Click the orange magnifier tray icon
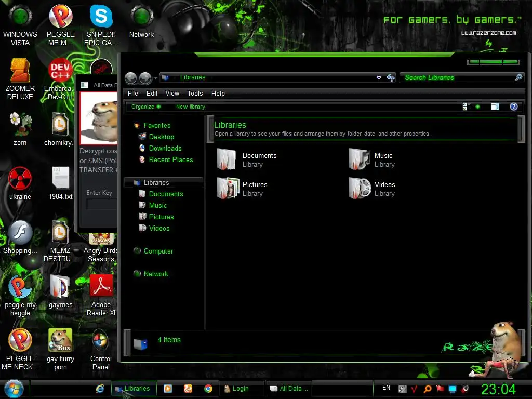The height and width of the screenshot is (399, 532). pos(428,389)
